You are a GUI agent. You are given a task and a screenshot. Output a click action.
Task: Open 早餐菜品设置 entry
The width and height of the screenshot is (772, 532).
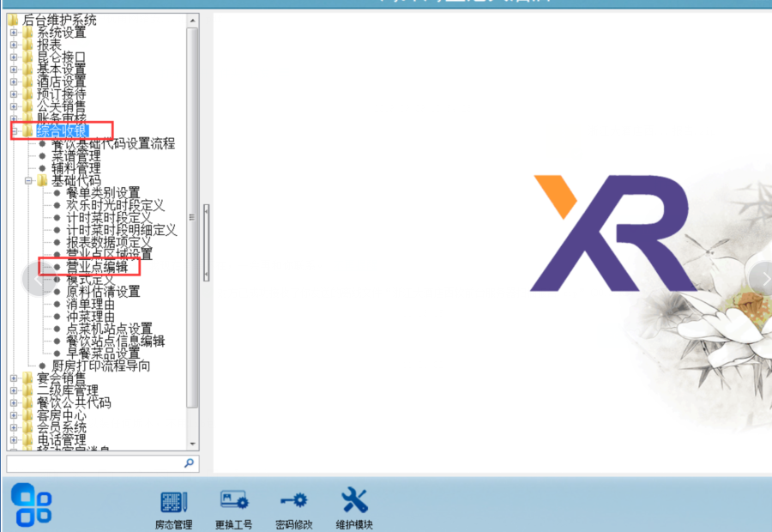104,354
